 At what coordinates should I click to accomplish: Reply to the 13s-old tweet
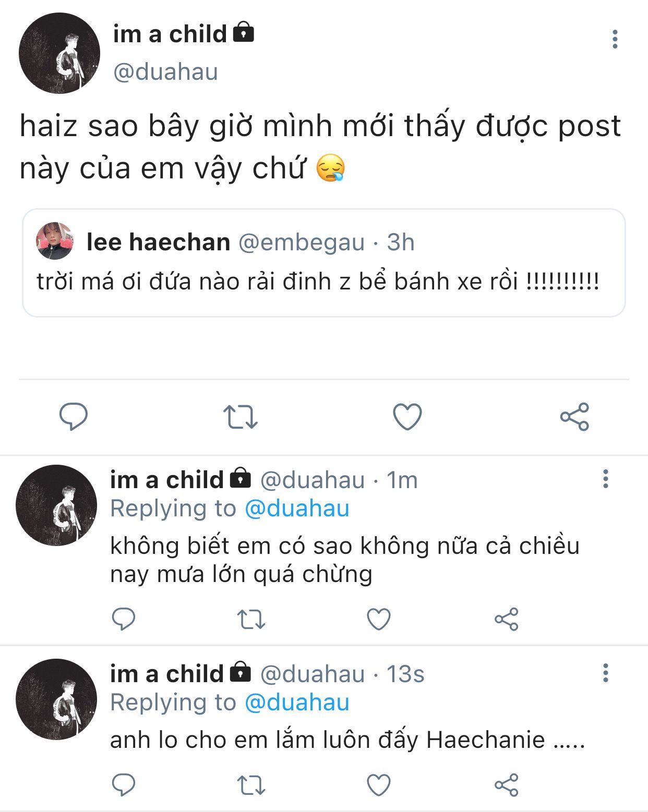124,785
